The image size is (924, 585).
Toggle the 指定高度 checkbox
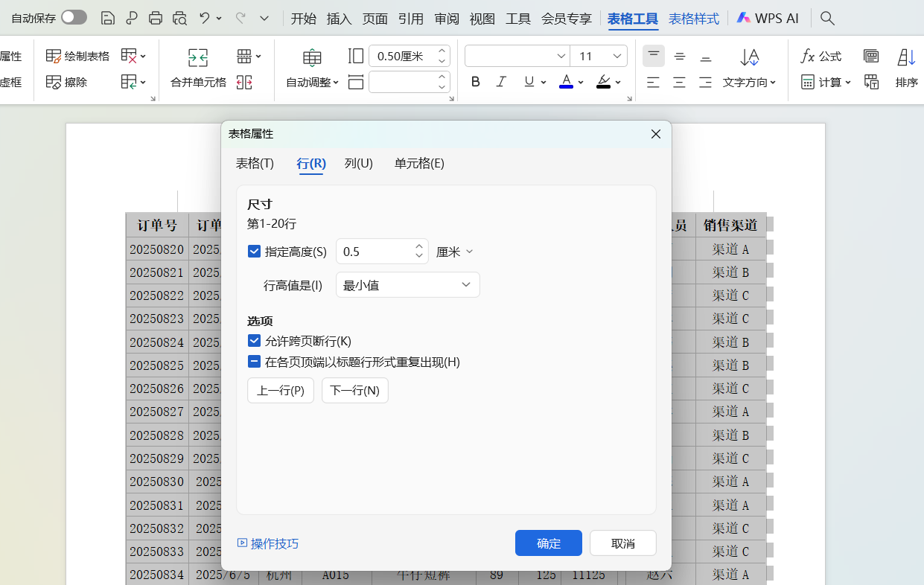pyautogui.click(x=254, y=252)
